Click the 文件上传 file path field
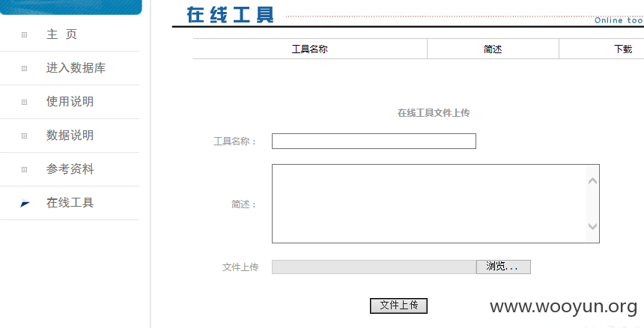This screenshot has width=644, height=328. pyautogui.click(x=374, y=267)
